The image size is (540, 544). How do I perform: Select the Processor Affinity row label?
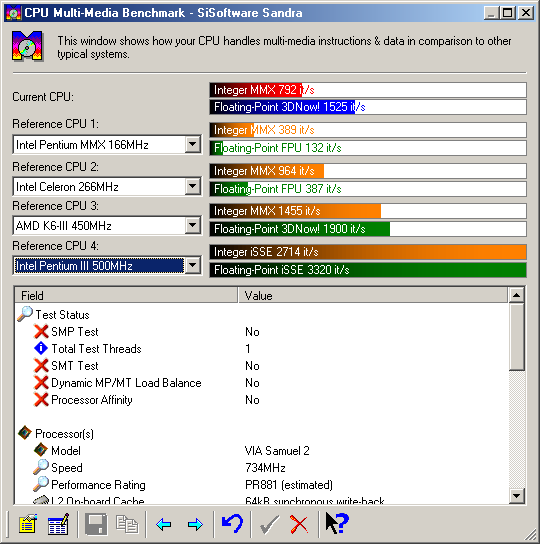92,400
